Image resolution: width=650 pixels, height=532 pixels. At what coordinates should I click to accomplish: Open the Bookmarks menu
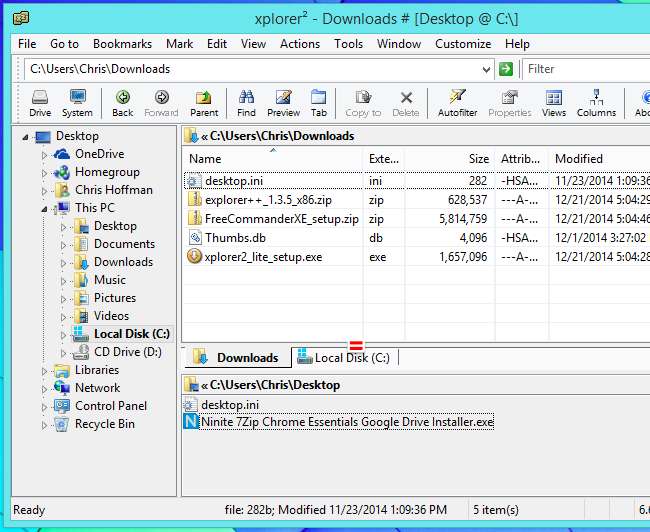(122, 44)
